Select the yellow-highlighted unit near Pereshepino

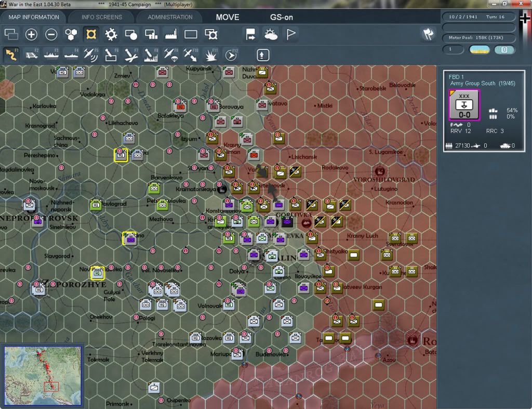[x=121, y=155]
